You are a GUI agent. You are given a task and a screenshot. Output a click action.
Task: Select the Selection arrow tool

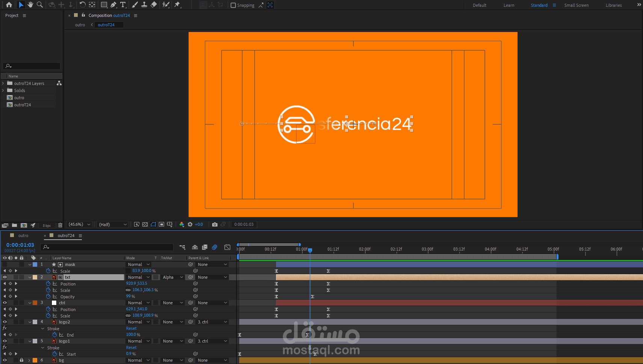point(21,5)
